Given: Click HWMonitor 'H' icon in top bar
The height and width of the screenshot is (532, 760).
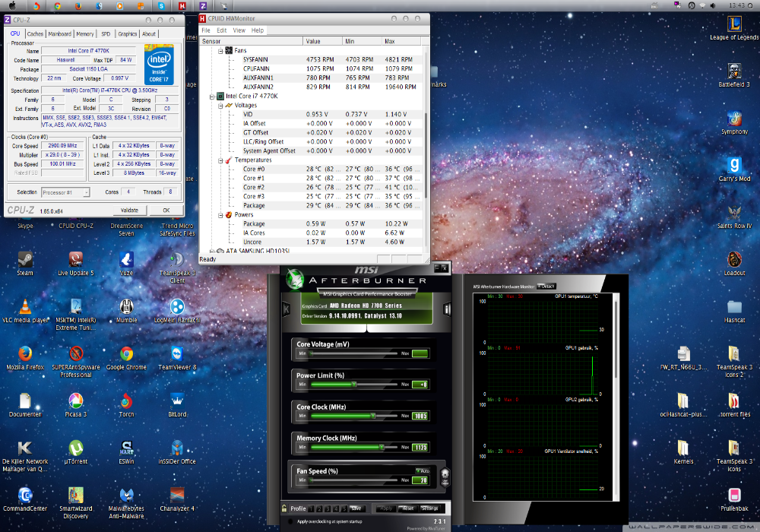Looking at the screenshot, I should 182,6.
